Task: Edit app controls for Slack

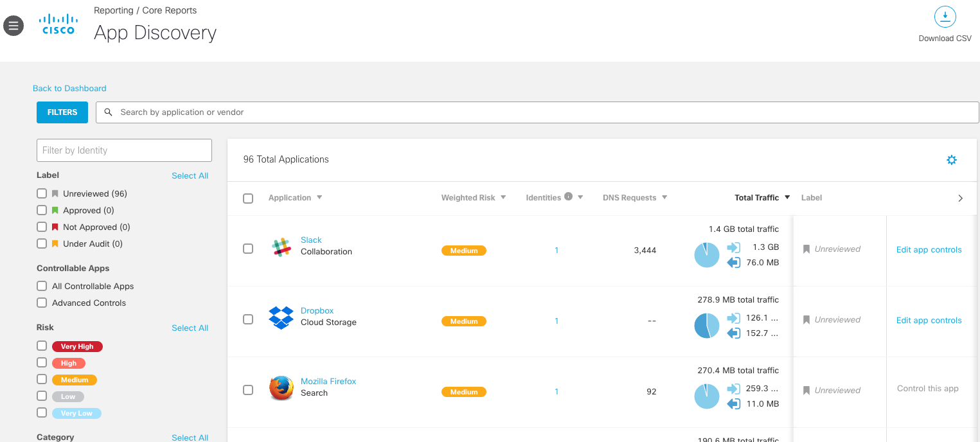Action: coord(929,250)
